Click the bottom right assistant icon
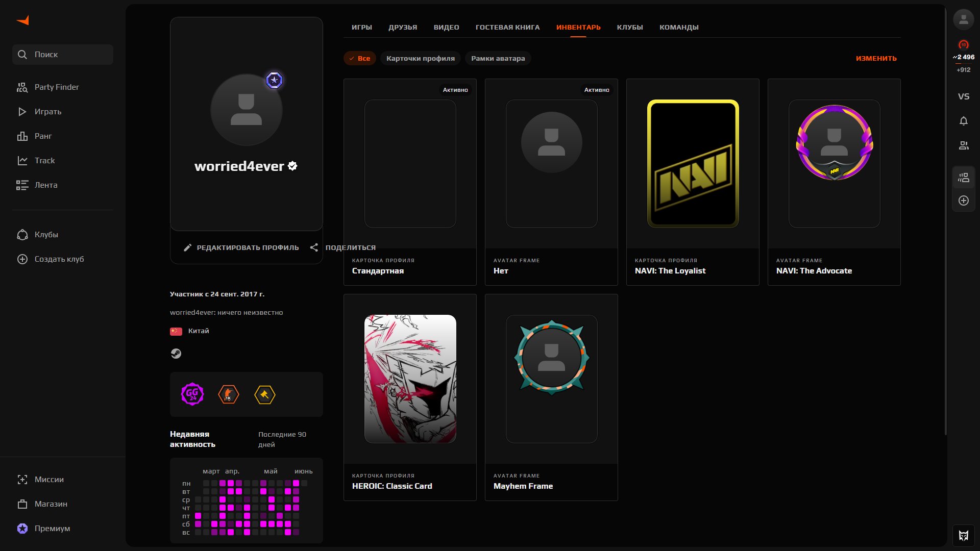 coord(964,536)
